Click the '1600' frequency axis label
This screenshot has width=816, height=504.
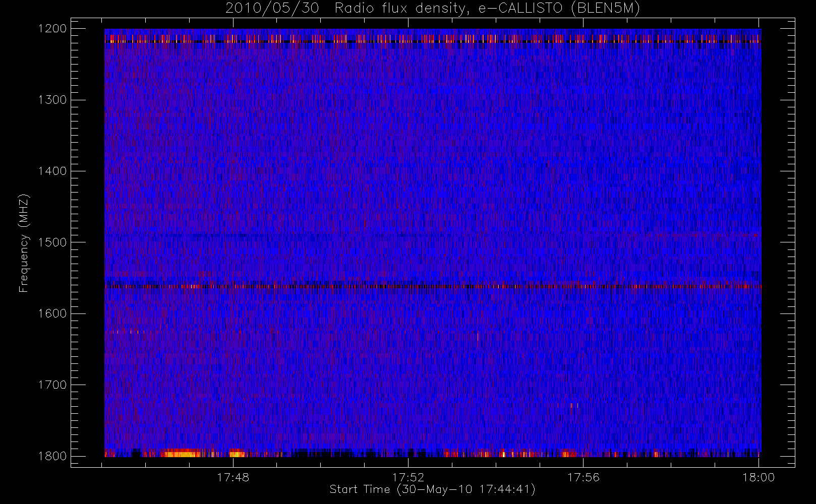click(x=52, y=313)
